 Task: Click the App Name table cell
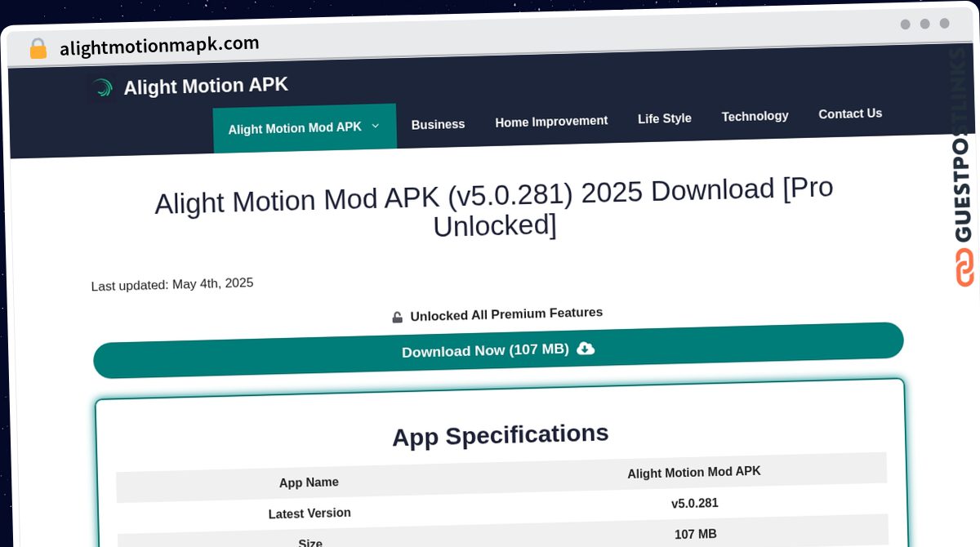pos(309,483)
